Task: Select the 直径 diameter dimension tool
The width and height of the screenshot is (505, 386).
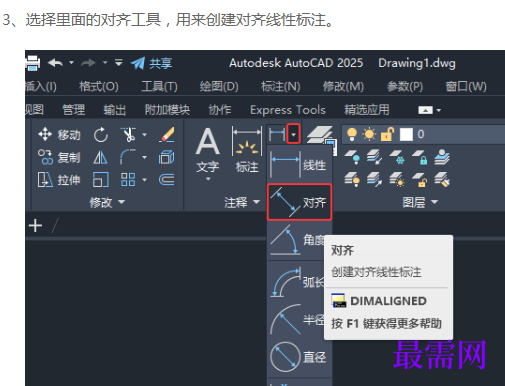Action: pyautogui.click(x=299, y=357)
